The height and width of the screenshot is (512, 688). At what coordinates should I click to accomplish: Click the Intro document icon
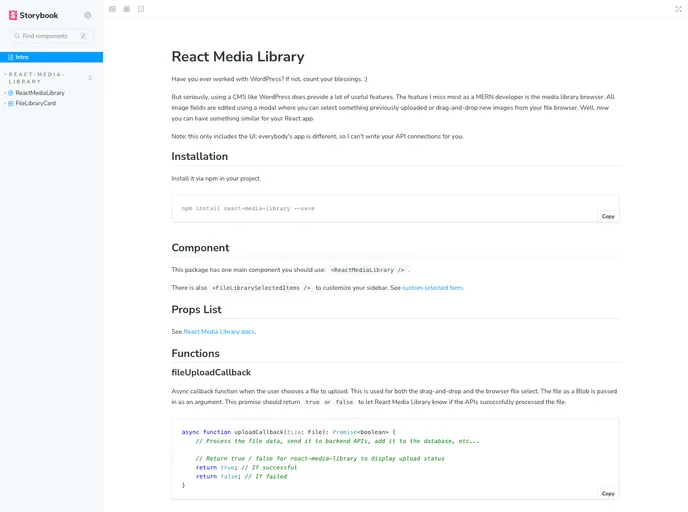(x=11, y=57)
